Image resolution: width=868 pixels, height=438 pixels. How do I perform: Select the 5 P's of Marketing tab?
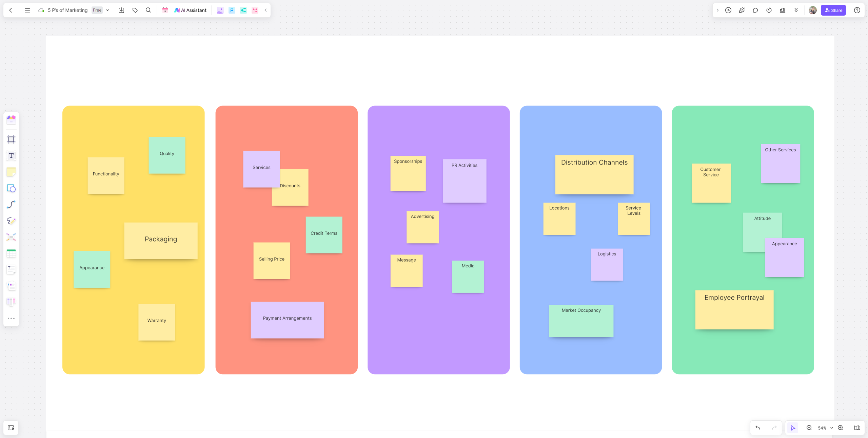pyautogui.click(x=67, y=10)
